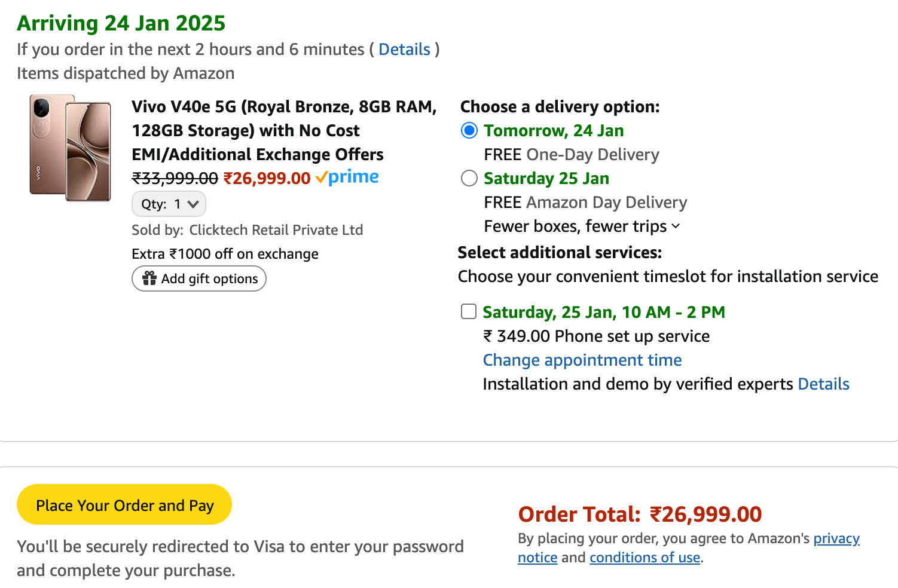Open Details link for installation and demo
Image resolution: width=898 pixels, height=588 pixels.
pos(823,384)
